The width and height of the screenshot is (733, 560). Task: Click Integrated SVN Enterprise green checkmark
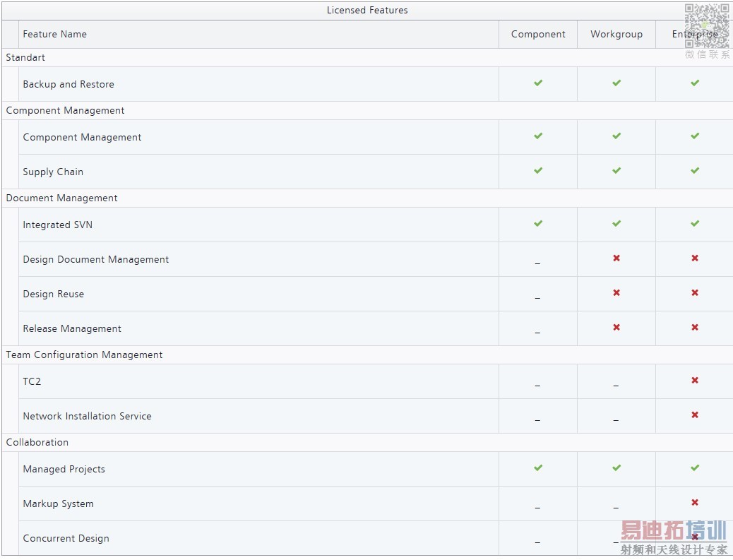(x=695, y=224)
